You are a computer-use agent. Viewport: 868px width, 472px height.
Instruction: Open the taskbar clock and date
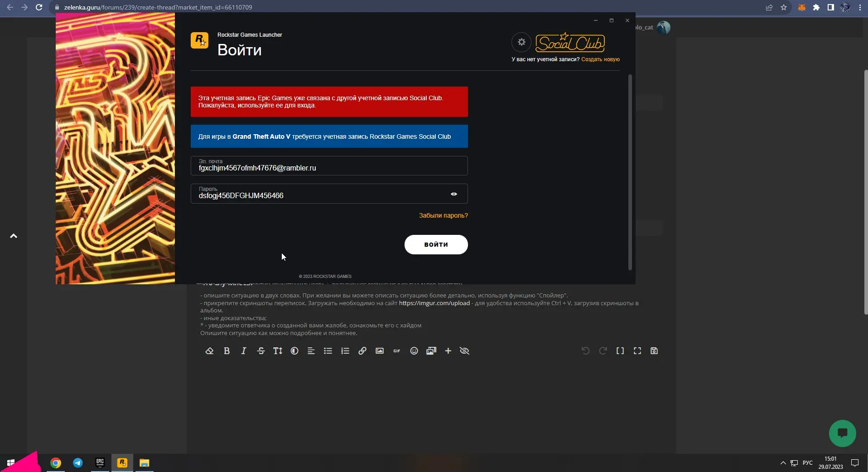point(830,462)
